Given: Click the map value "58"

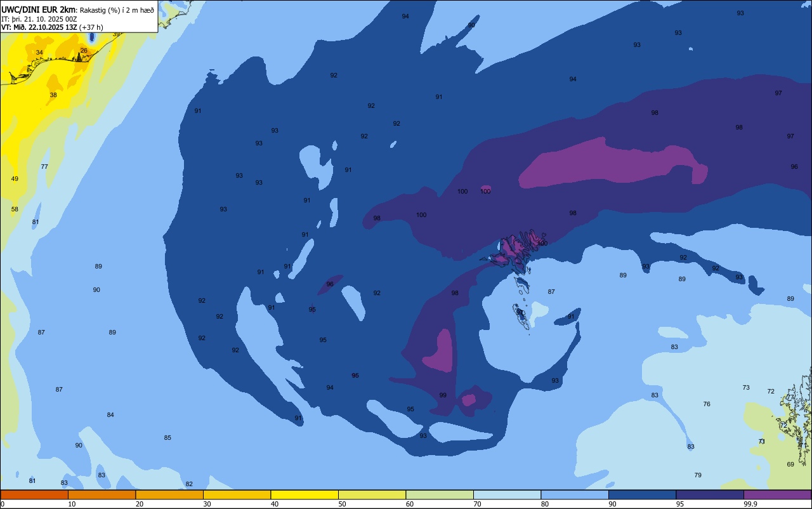Looking at the screenshot, I should pos(15,209).
